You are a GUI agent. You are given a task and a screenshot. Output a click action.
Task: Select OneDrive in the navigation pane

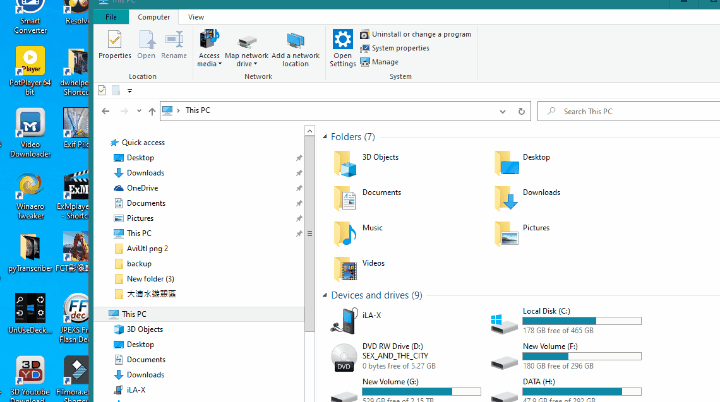(142, 188)
